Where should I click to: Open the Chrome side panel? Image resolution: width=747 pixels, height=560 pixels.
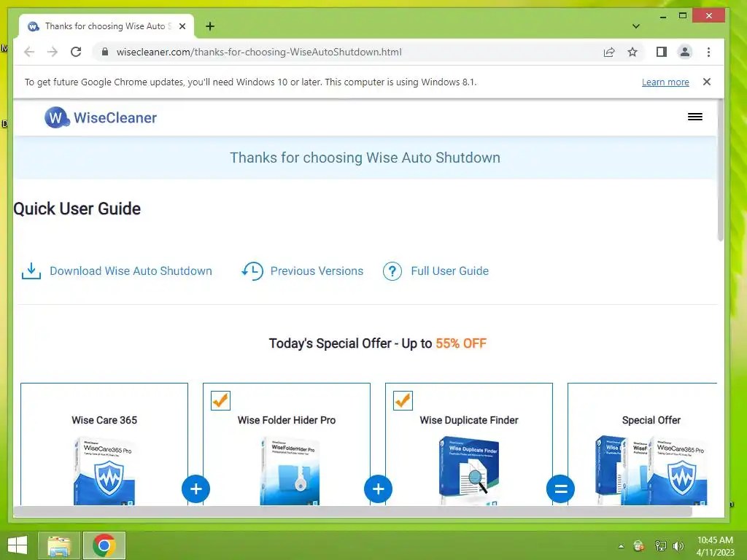tap(661, 52)
